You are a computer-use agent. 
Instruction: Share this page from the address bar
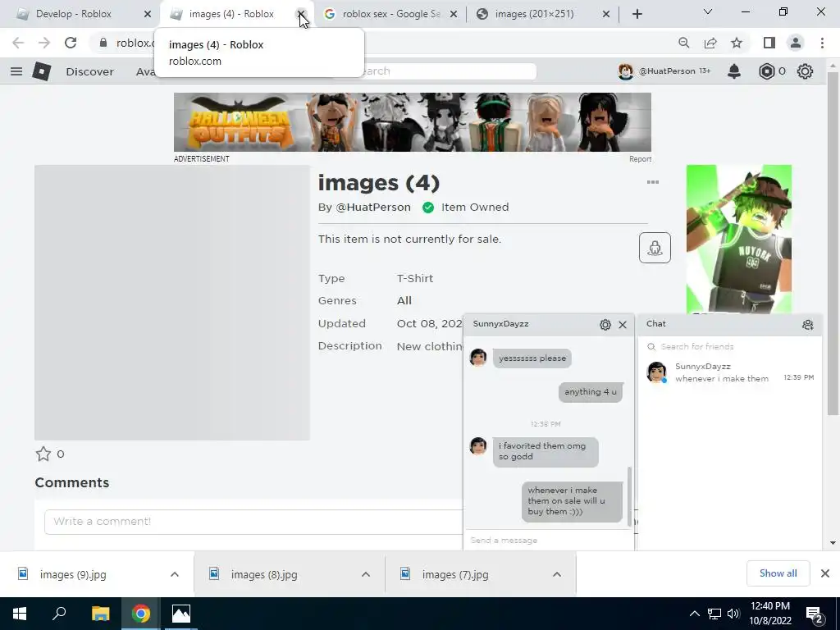(710, 43)
